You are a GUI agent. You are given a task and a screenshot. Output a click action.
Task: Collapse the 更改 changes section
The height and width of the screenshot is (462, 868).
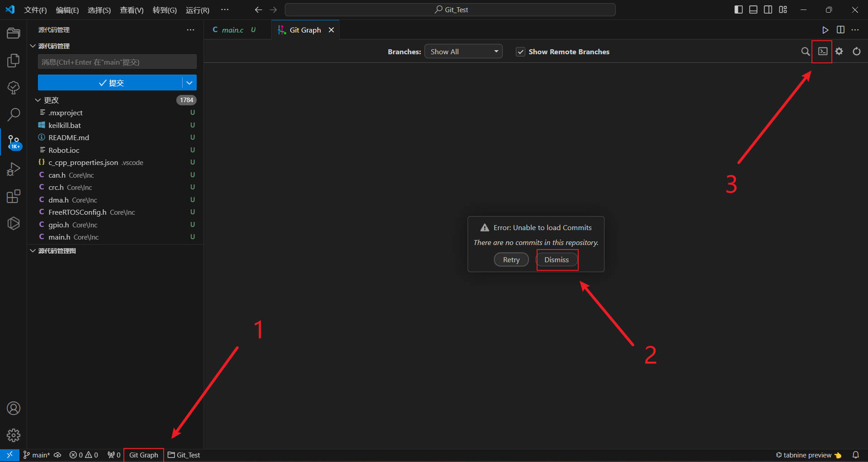tap(38, 100)
